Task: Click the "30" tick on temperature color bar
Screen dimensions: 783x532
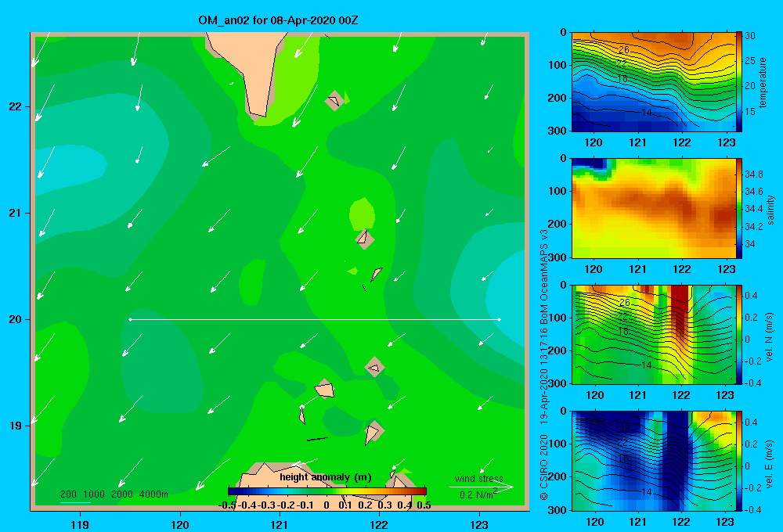Action: coord(750,36)
